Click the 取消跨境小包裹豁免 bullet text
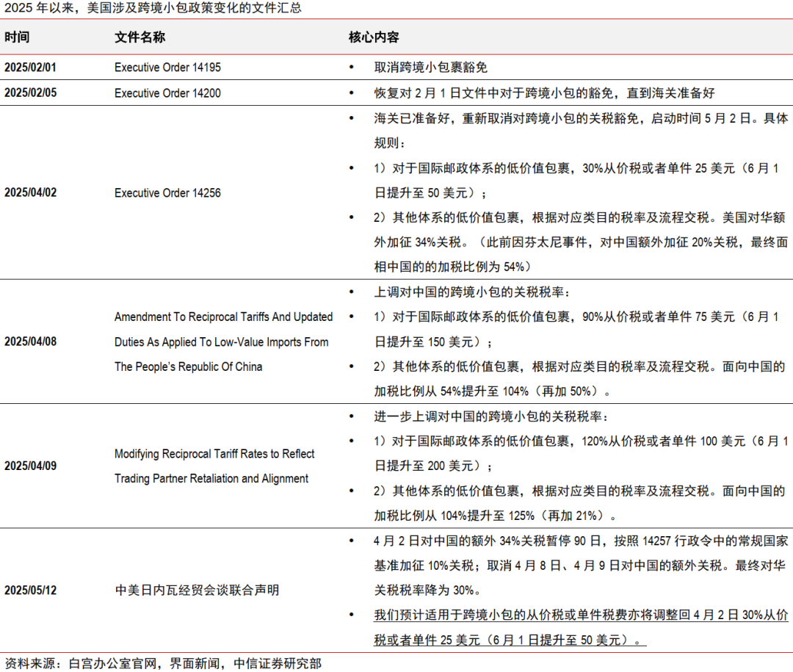The image size is (793, 672). (x=431, y=68)
